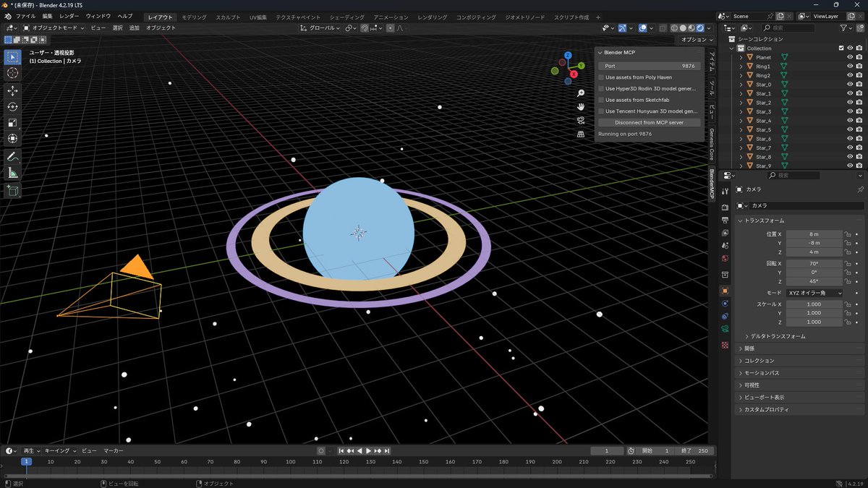The height and width of the screenshot is (488, 868).
Task: Collapse the Collection tree in outliner
Action: 732,48
